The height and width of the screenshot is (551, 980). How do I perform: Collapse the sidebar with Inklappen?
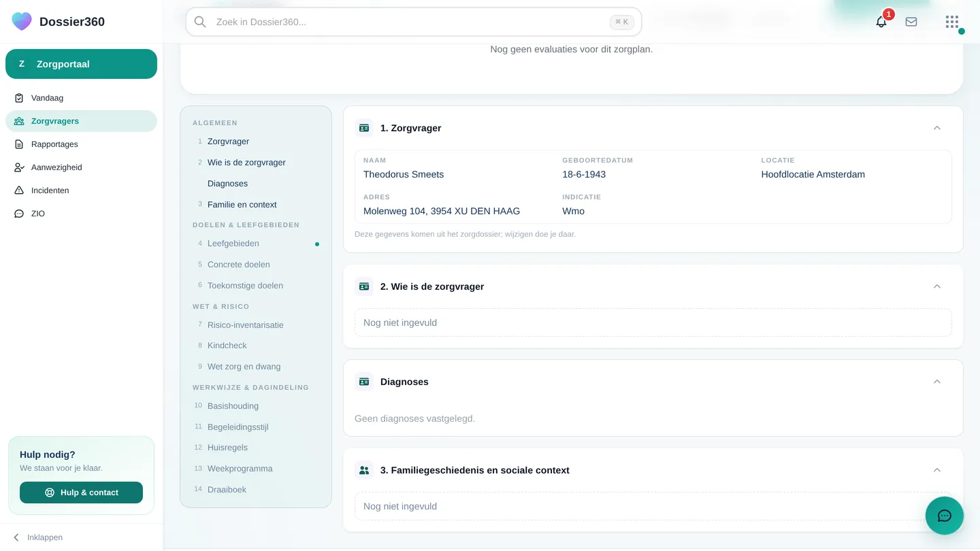pyautogui.click(x=38, y=537)
